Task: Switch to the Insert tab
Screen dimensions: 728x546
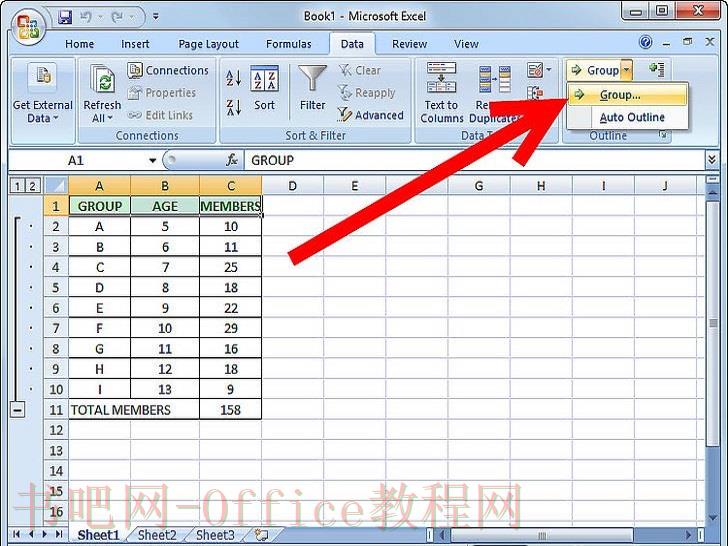Action: click(135, 44)
